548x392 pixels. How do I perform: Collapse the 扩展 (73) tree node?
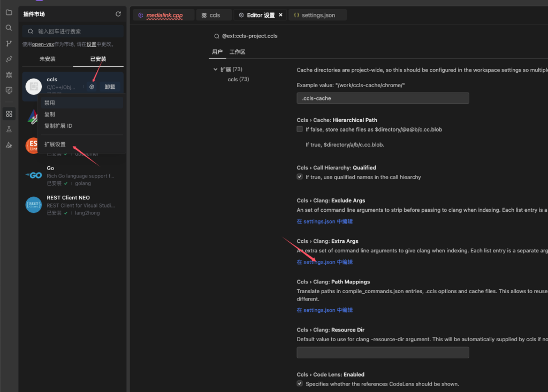[x=215, y=69]
